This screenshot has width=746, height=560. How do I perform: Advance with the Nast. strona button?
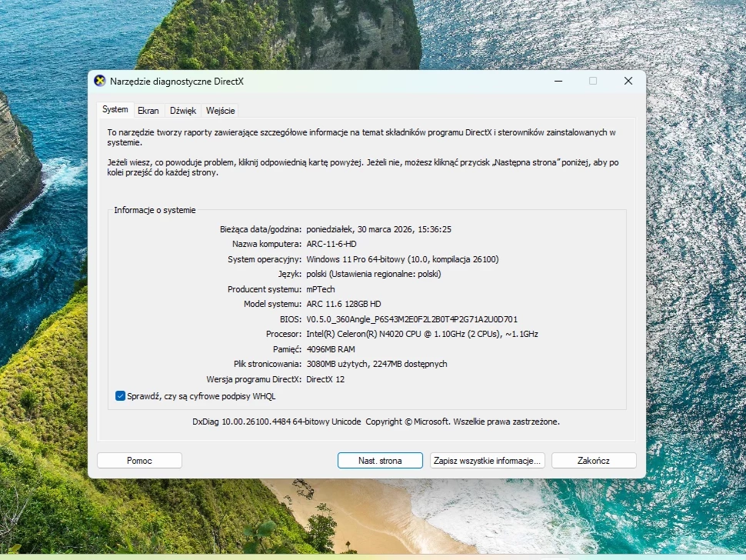(x=380, y=460)
